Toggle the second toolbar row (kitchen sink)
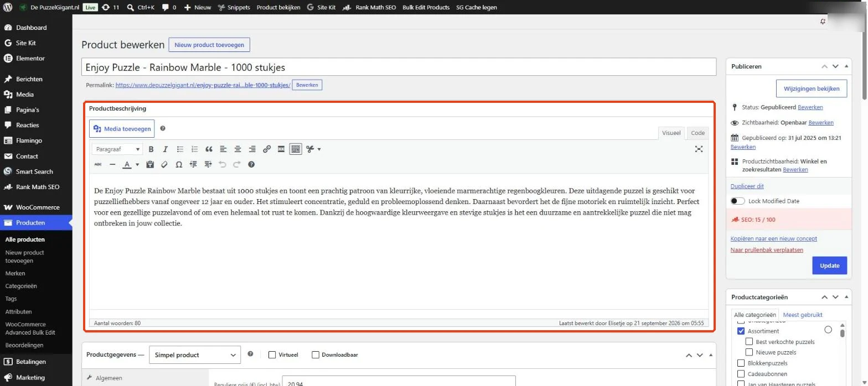 click(x=296, y=149)
